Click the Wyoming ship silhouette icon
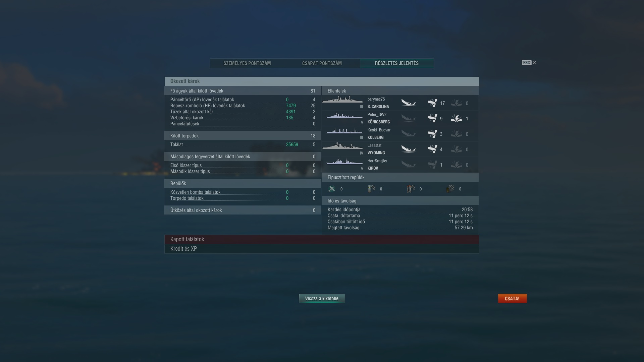This screenshot has width=644, height=362. tap(342, 146)
